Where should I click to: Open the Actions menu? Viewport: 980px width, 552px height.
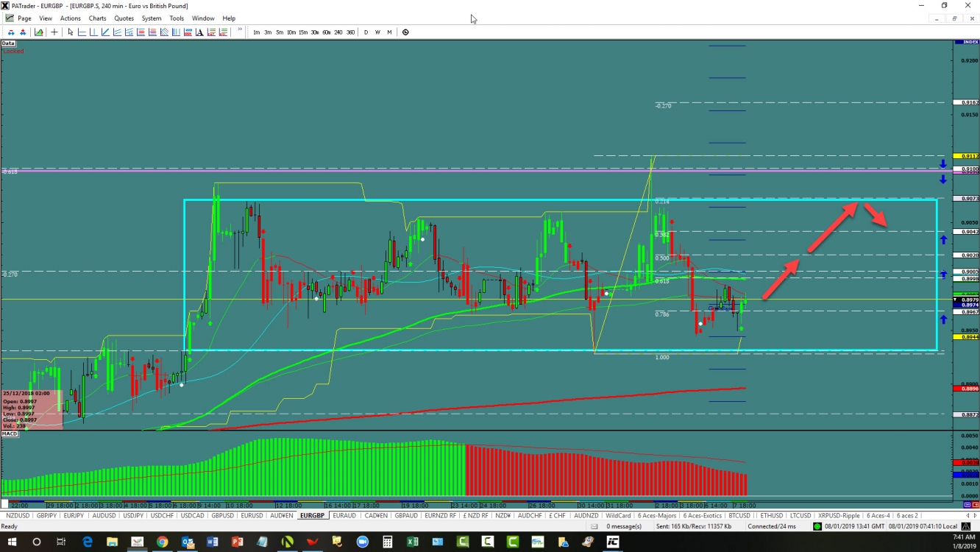(71, 18)
